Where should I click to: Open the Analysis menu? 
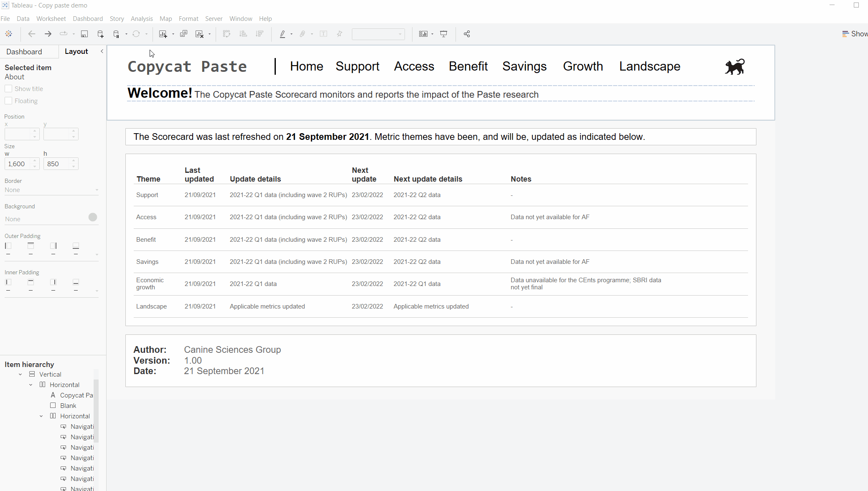[x=142, y=19]
